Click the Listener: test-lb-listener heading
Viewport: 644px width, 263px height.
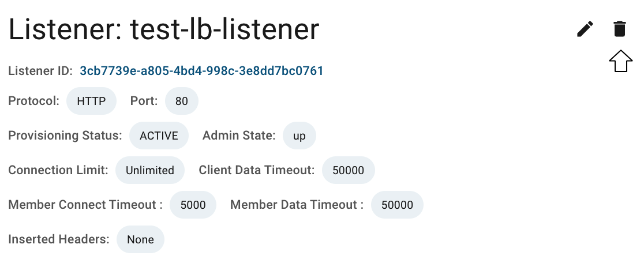click(x=164, y=29)
